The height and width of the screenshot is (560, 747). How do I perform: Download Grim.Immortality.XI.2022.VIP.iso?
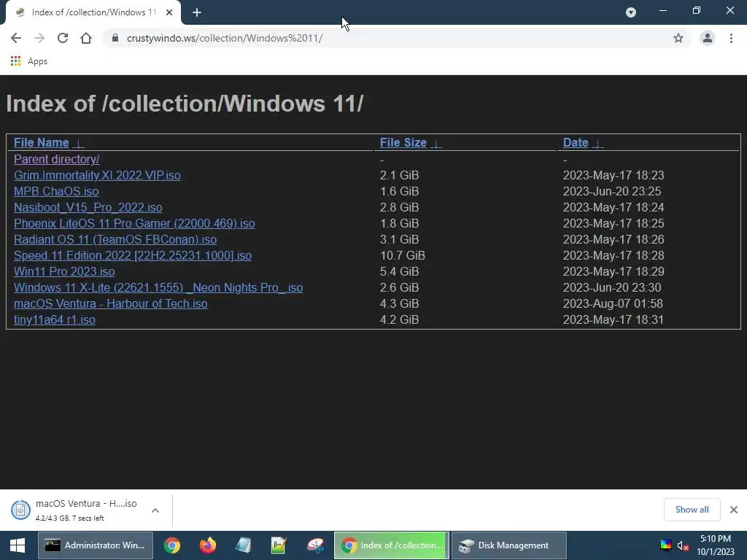click(x=97, y=175)
